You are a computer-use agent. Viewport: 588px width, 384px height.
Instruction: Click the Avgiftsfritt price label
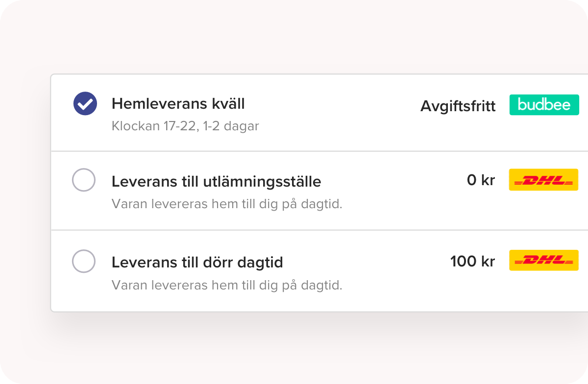pos(458,106)
